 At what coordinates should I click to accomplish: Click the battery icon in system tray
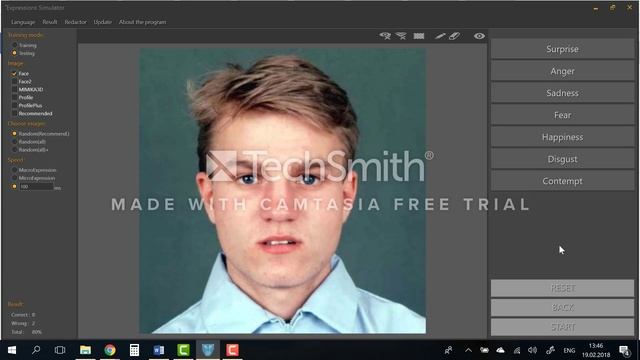tap(484, 350)
